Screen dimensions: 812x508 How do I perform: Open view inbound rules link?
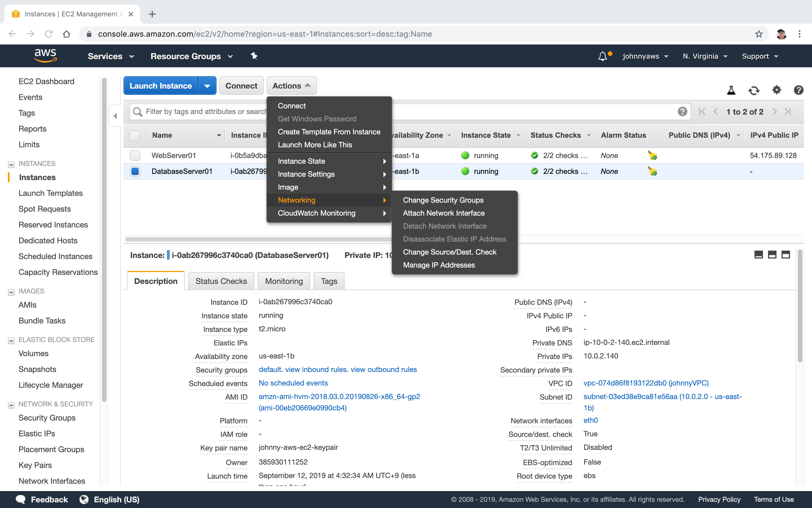[316, 370]
